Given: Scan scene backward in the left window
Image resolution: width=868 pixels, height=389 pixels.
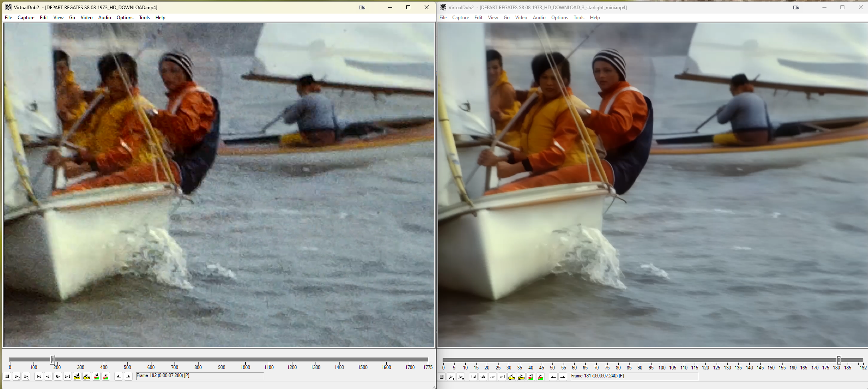Looking at the screenshot, I should pyautogui.click(x=96, y=377).
